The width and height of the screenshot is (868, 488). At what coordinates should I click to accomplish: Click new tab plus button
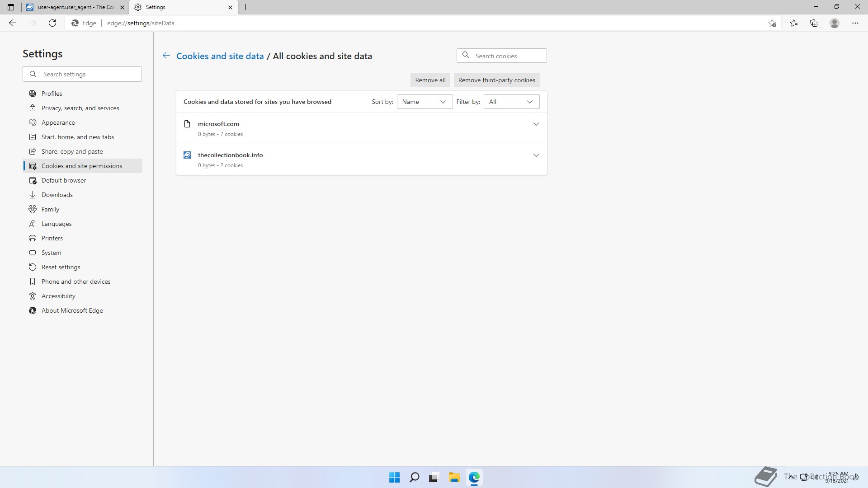[x=246, y=7]
